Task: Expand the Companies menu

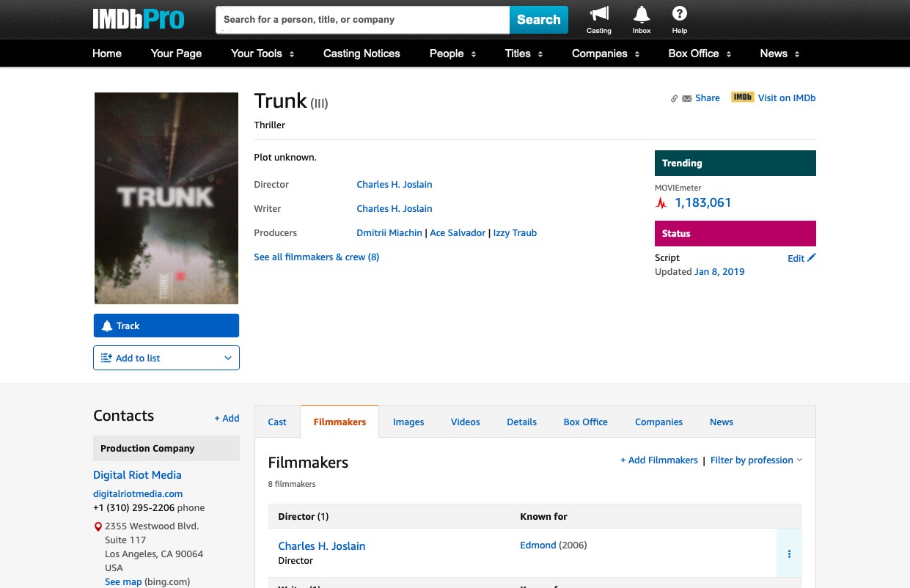Action: point(606,54)
